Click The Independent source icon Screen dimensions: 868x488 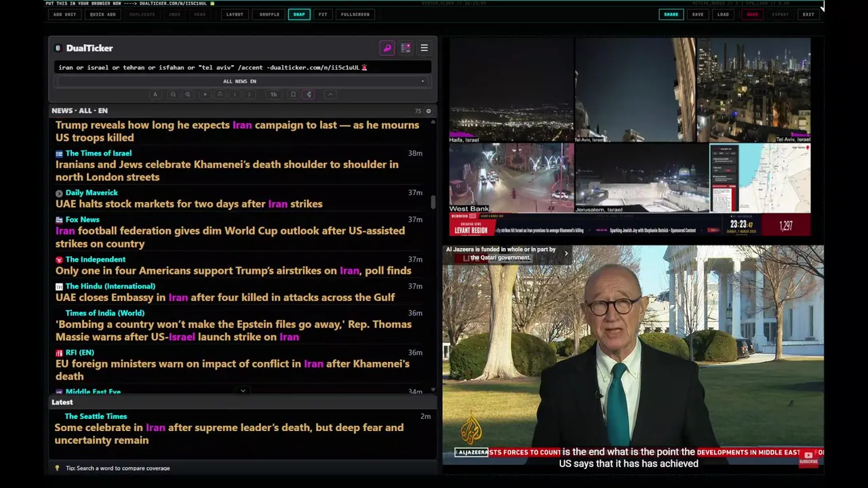[59, 260]
